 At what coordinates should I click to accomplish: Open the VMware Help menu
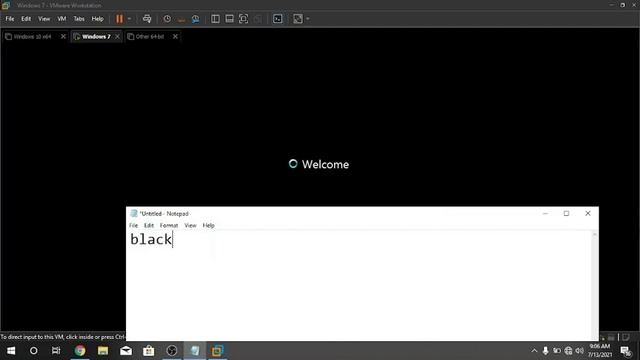click(x=98, y=19)
